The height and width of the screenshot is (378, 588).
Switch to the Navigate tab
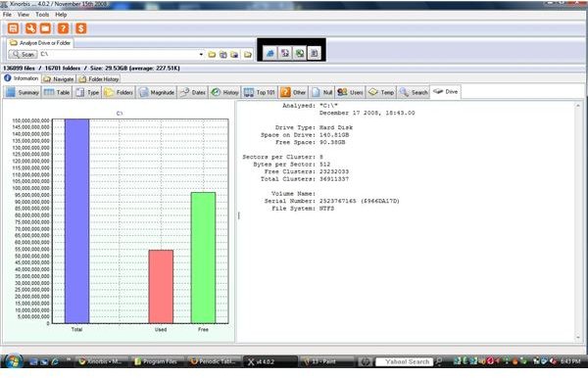pyautogui.click(x=59, y=79)
